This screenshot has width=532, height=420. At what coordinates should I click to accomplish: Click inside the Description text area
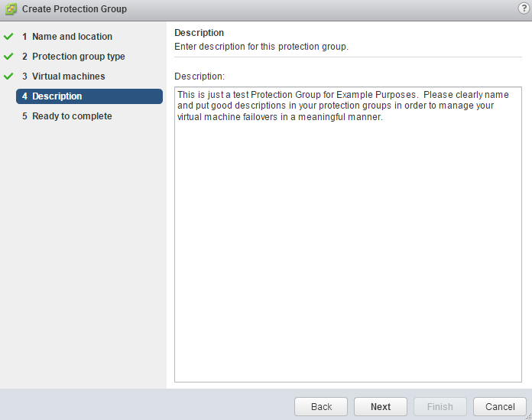348,252
